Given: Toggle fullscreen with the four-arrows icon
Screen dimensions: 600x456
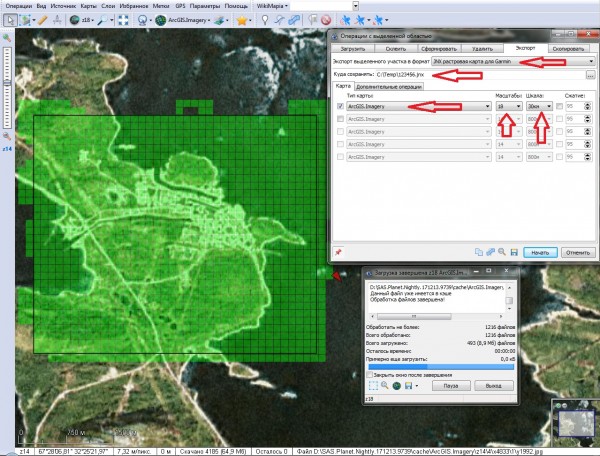Looking at the screenshot, I should 123,20.
